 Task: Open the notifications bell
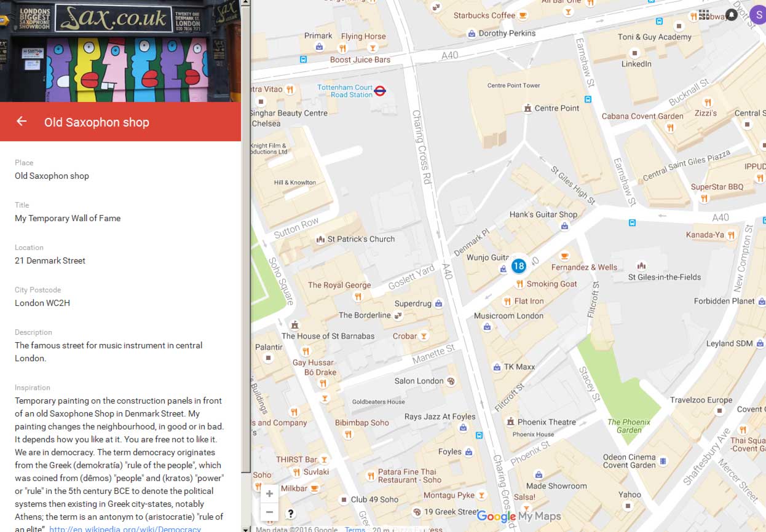click(732, 15)
